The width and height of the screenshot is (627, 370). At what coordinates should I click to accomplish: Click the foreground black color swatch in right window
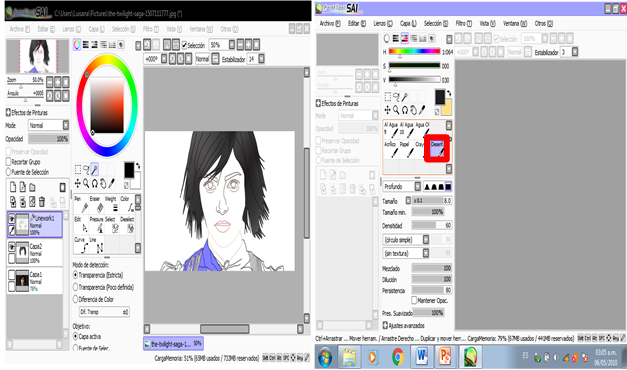pyautogui.click(x=439, y=97)
